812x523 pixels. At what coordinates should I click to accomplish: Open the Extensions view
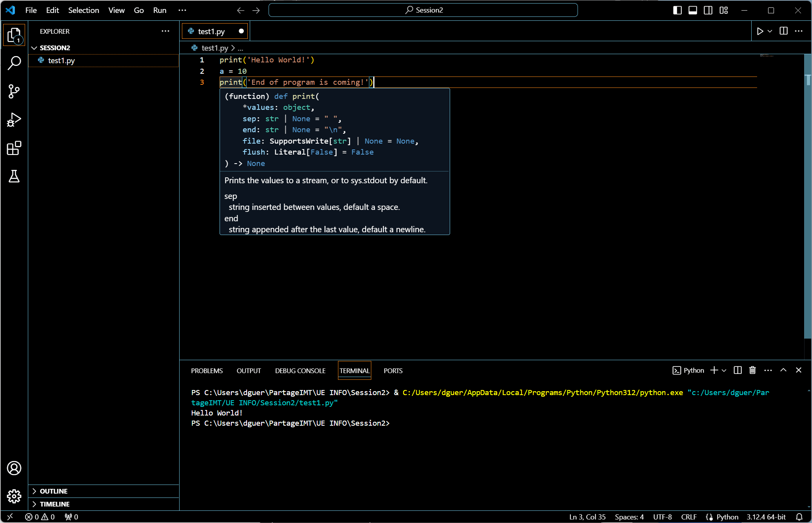(14, 148)
